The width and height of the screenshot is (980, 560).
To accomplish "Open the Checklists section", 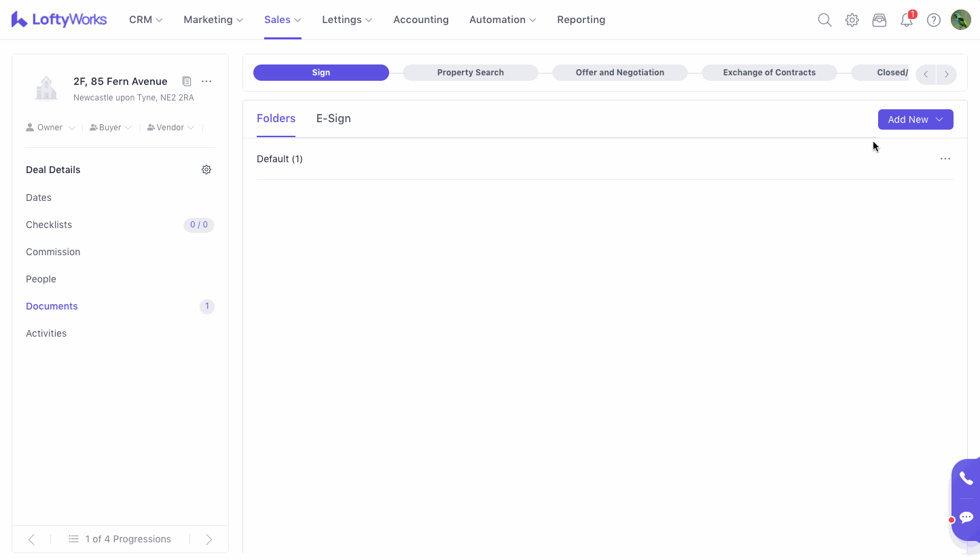I will pyautogui.click(x=49, y=225).
